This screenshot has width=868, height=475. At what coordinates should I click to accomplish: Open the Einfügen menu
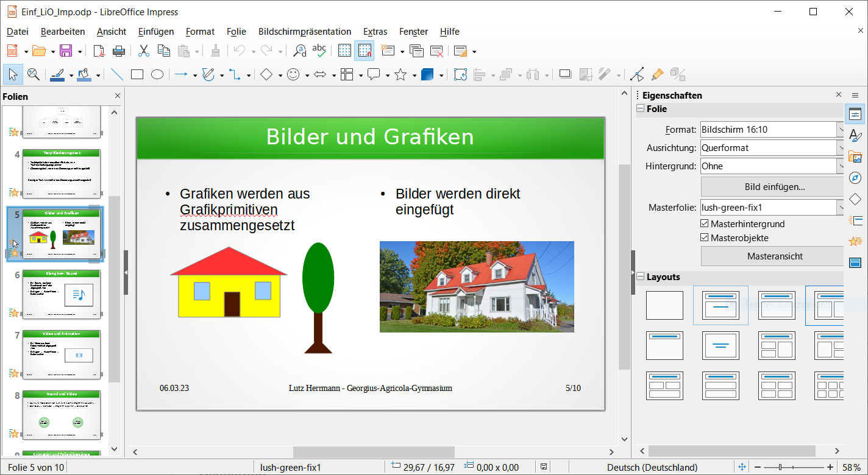[x=156, y=32]
